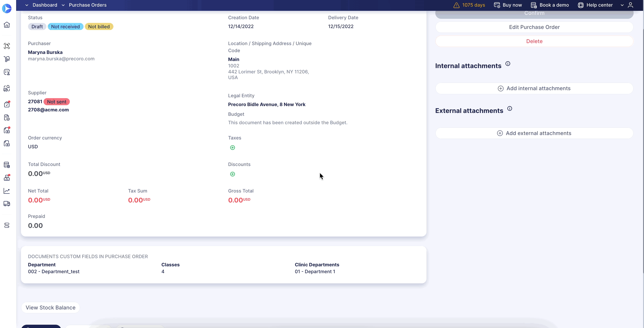Click department value 002 - Department_test
Image resolution: width=644 pixels, height=328 pixels.
pyautogui.click(x=53, y=271)
